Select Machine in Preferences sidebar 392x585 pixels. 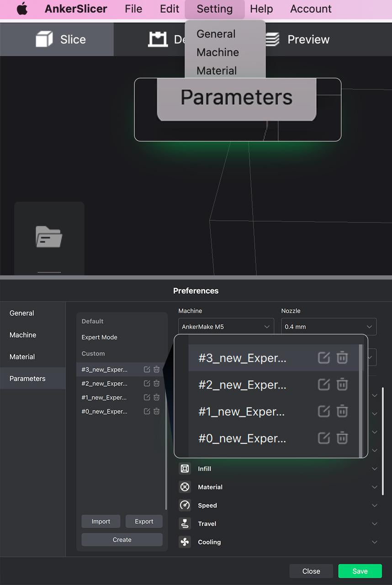pyautogui.click(x=33, y=335)
